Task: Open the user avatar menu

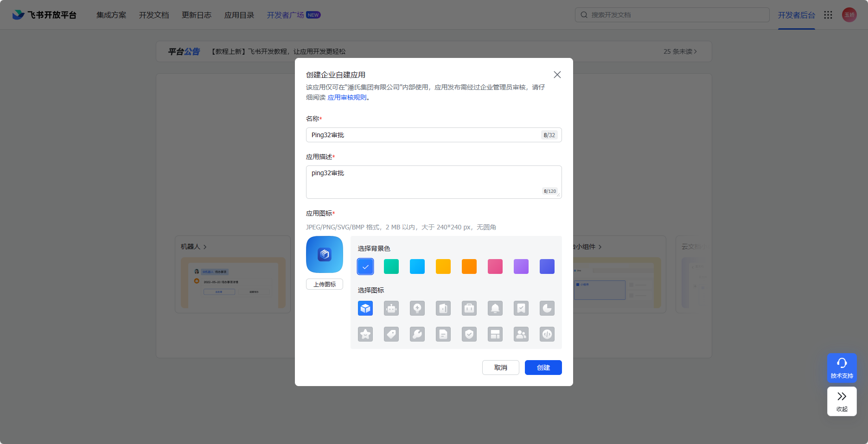Action: click(x=849, y=15)
